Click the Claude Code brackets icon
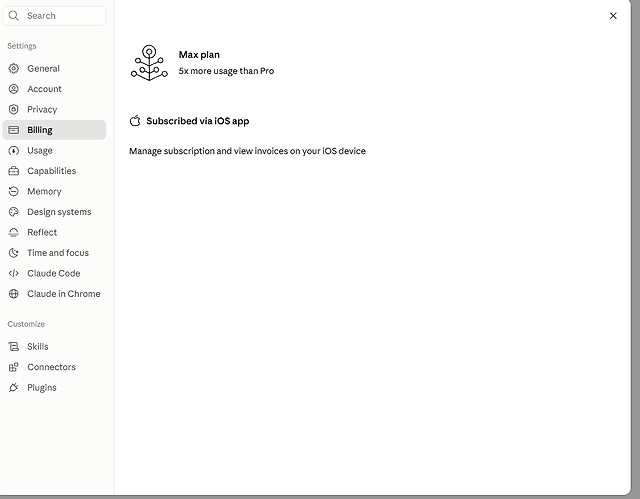Screen dimensions: 640x499 coord(13,273)
